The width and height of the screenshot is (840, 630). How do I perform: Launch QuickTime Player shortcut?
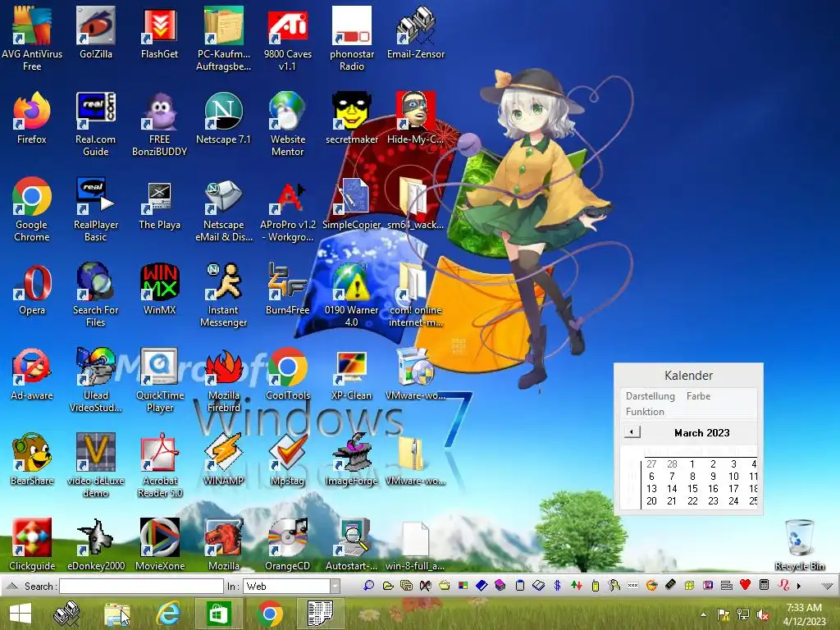click(159, 379)
